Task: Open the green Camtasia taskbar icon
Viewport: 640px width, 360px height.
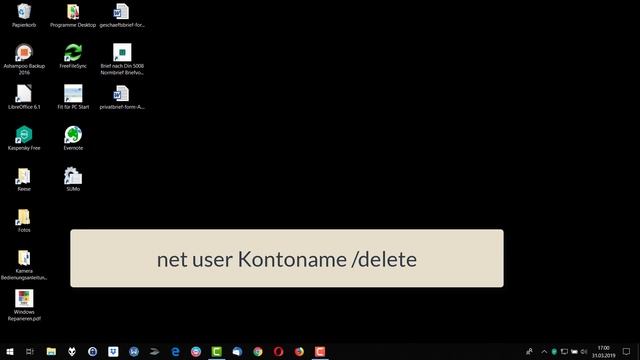Action: point(217,351)
